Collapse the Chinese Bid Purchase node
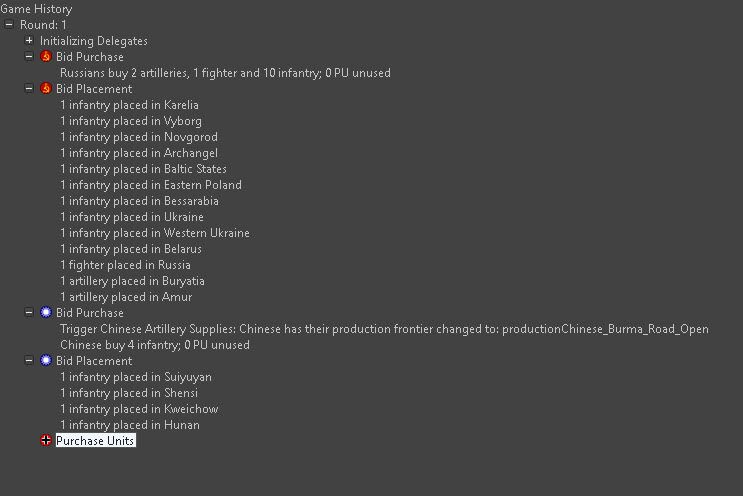 [29, 313]
